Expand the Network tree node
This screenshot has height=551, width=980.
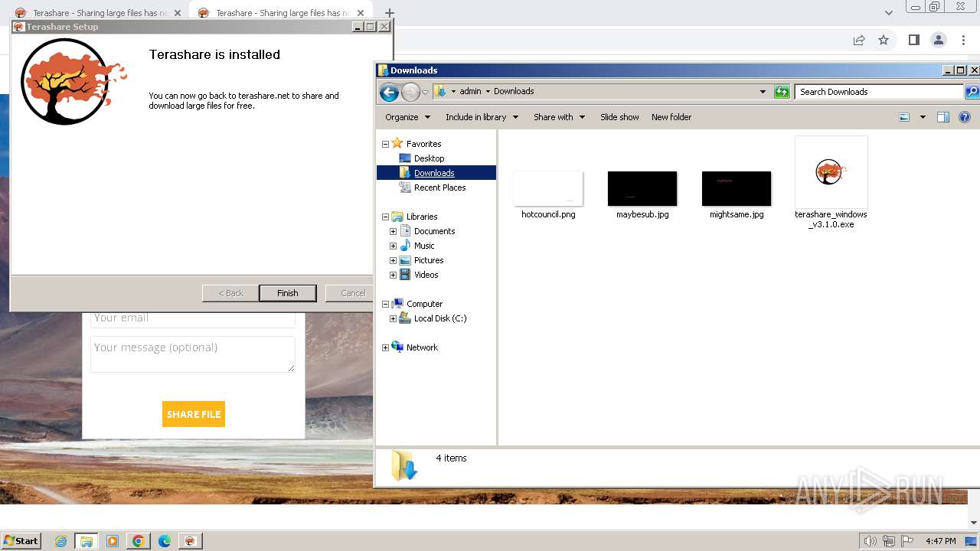click(385, 347)
